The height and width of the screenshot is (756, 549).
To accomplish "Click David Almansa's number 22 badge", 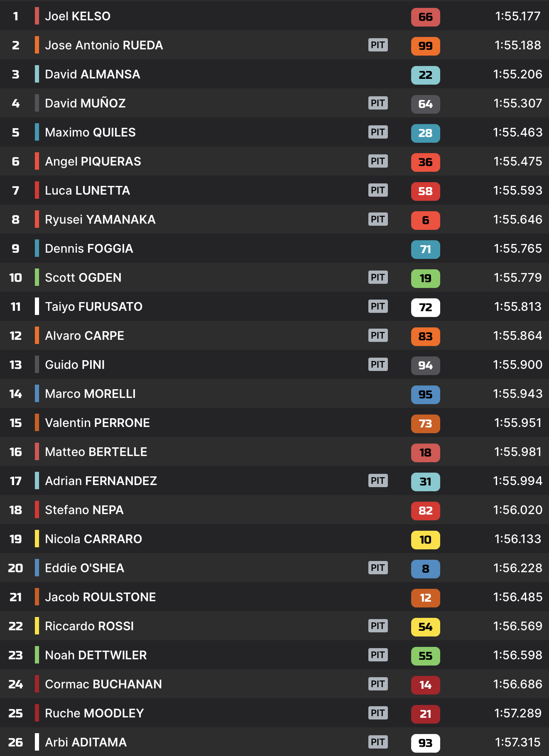I will [x=425, y=75].
